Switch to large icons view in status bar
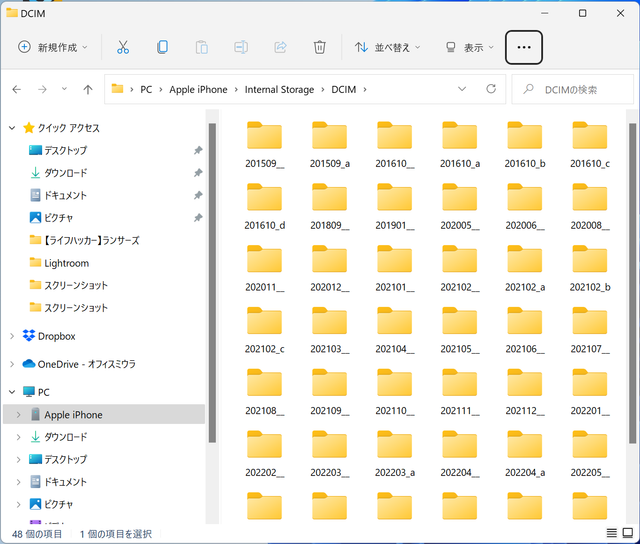The height and width of the screenshot is (544, 640). pos(627,534)
